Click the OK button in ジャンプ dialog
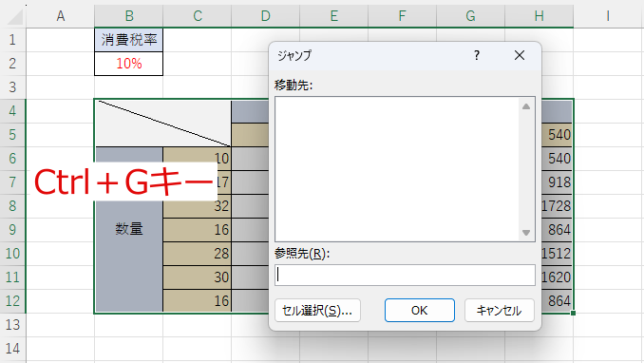The height and width of the screenshot is (363, 644). coord(419,310)
